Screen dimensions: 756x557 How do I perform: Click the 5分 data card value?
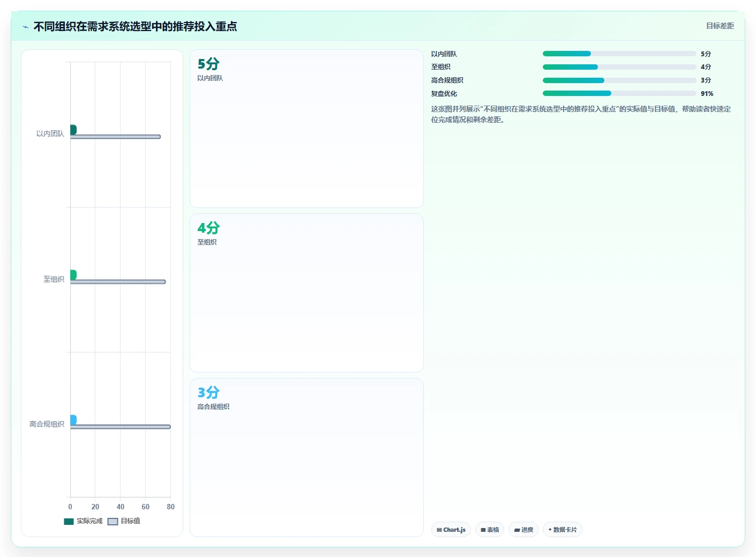tap(208, 64)
